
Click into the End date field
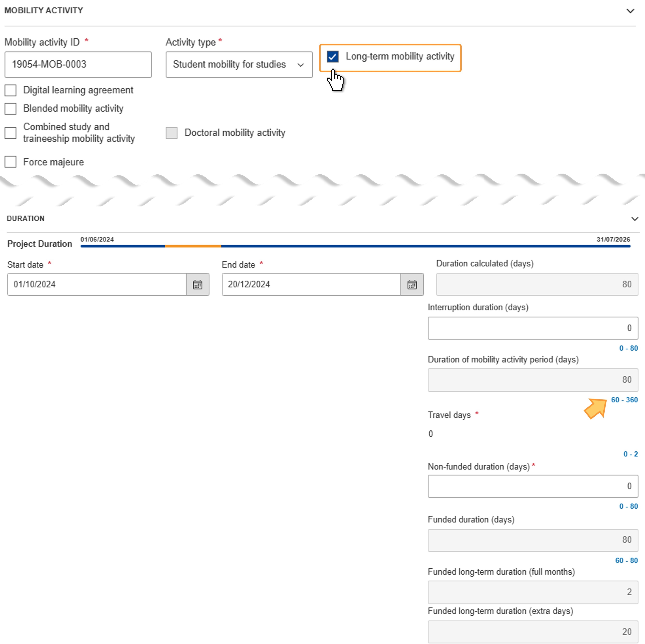point(311,284)
